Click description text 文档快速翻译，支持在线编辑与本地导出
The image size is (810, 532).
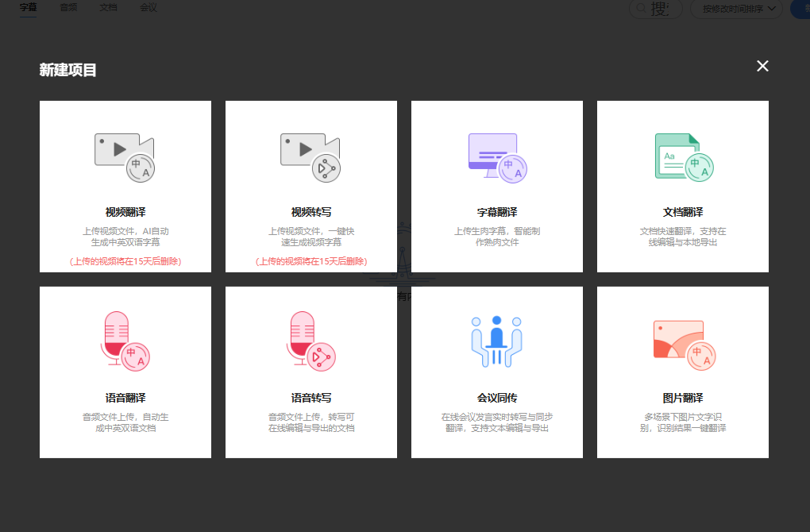(x=683, y=237)
